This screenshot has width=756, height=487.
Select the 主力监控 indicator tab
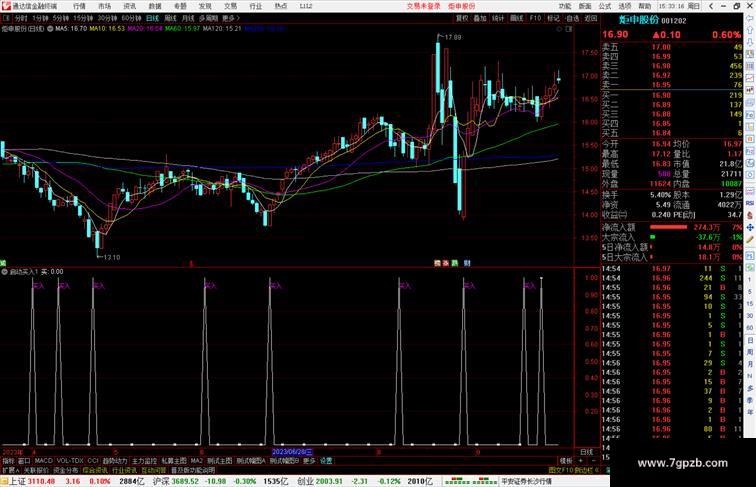click(x=144, y=461)
